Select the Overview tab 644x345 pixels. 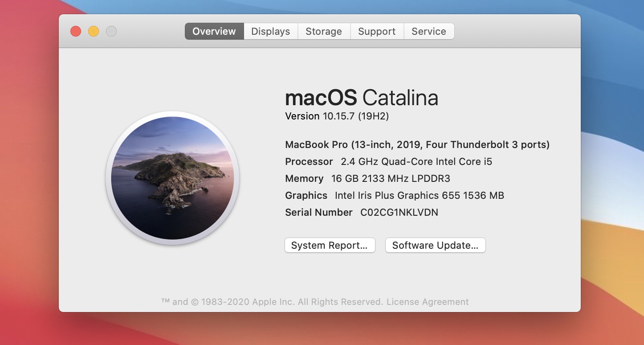[x=214, y=31]
